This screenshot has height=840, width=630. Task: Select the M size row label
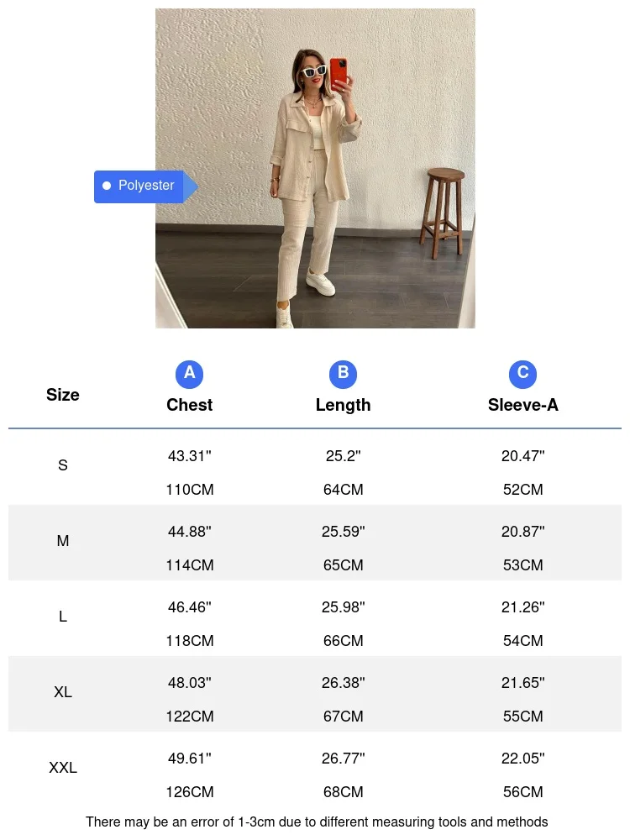[63, 541]
